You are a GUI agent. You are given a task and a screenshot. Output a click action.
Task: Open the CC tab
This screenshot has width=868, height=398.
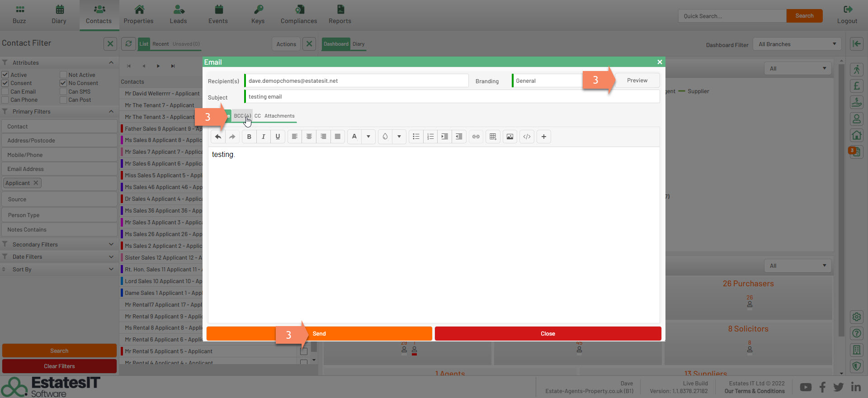click(x=257, y=116)
